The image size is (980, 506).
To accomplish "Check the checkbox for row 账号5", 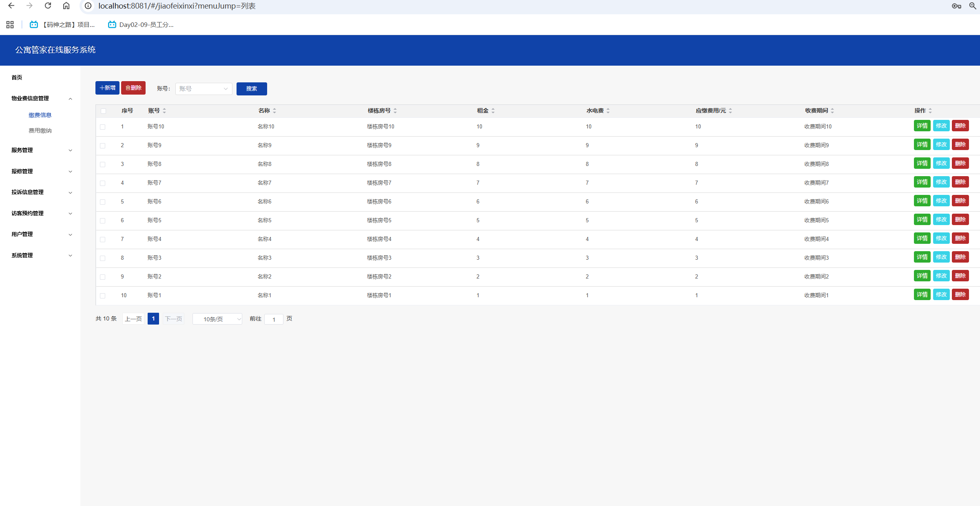I will click(x=103, y=221).
